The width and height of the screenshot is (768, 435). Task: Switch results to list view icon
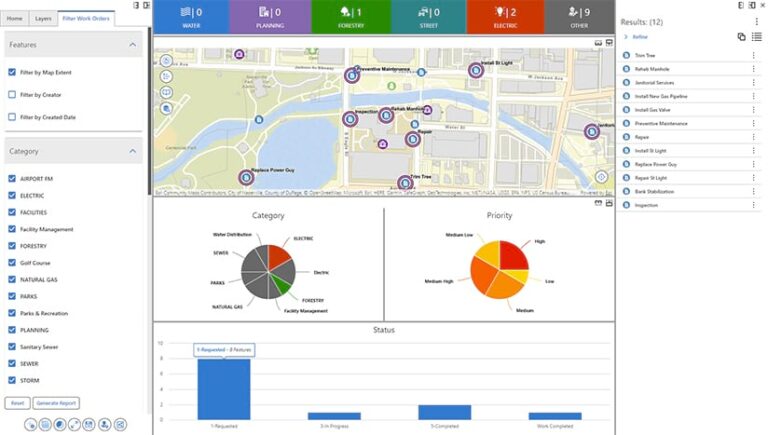click(756, 37)
